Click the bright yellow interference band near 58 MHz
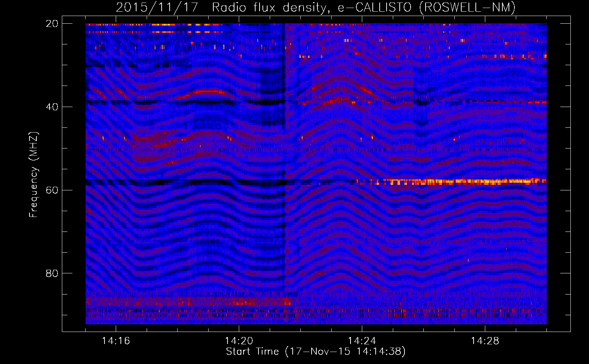Image resolution: width=589 pixels, height=364 pixels. (x=451, y=181)
